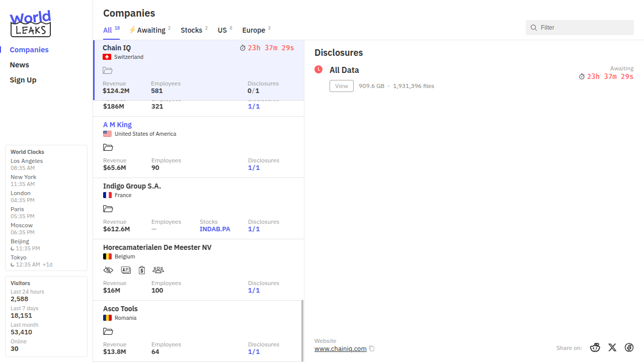The height and width of the screenshot is (362, 644).
Task: Click the France flag under Indigo Group
Action: (x=107, y=196)
